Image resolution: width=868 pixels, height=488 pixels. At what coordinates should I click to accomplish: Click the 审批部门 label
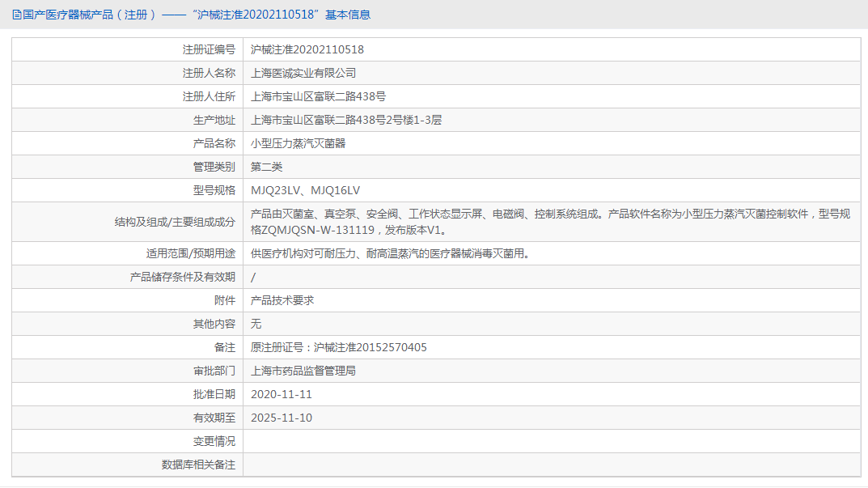point(214,371)
